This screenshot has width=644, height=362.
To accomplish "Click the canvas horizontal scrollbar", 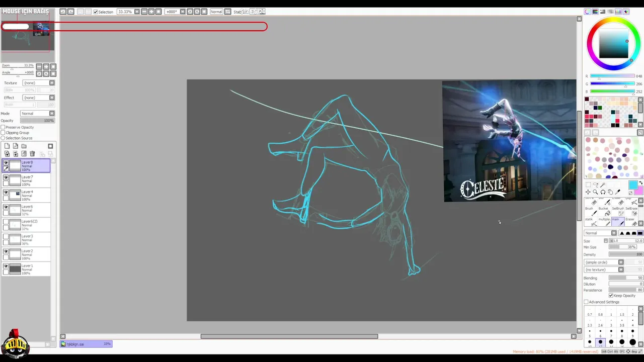I will click(289, 336).
